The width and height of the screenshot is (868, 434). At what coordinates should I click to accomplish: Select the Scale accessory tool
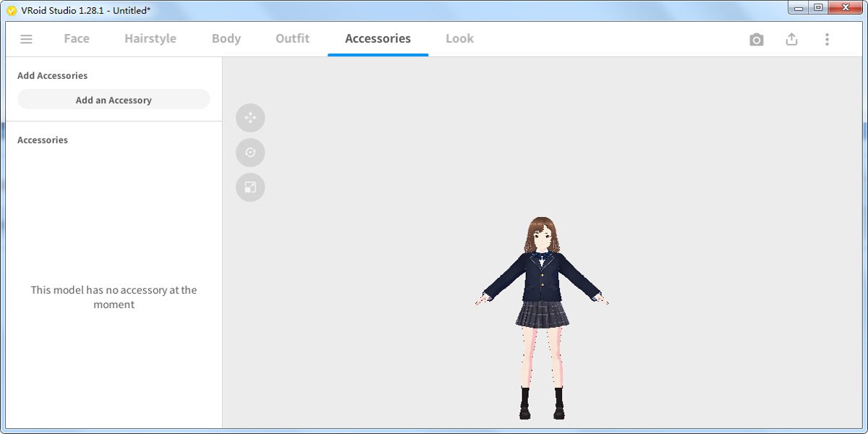tap(250, 187)
